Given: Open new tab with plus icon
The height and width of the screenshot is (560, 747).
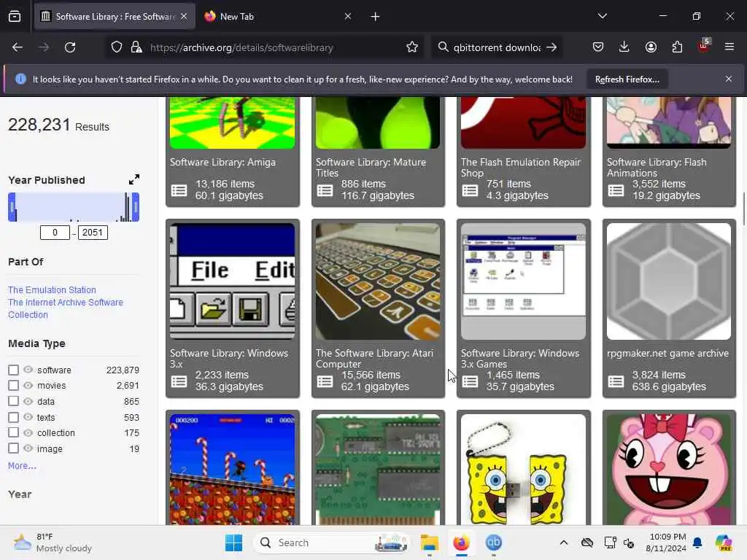Looking at the screenshot, I should (375, 17).
